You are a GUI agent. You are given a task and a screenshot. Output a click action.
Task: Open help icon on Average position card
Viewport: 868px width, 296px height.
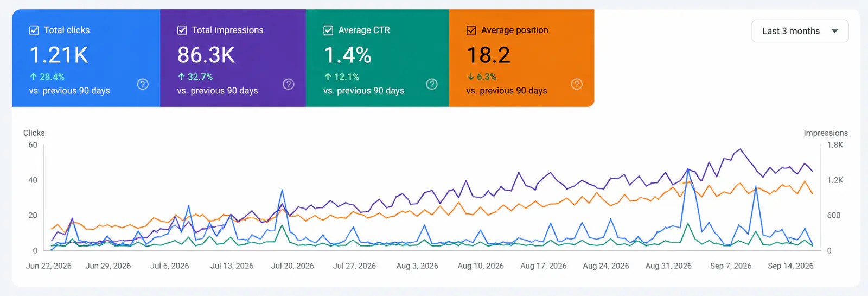577,84
